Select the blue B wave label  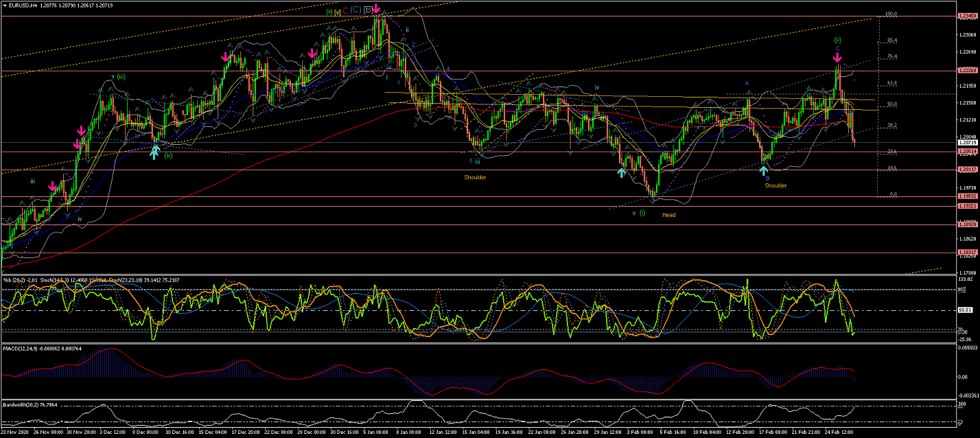click(767, 178)
